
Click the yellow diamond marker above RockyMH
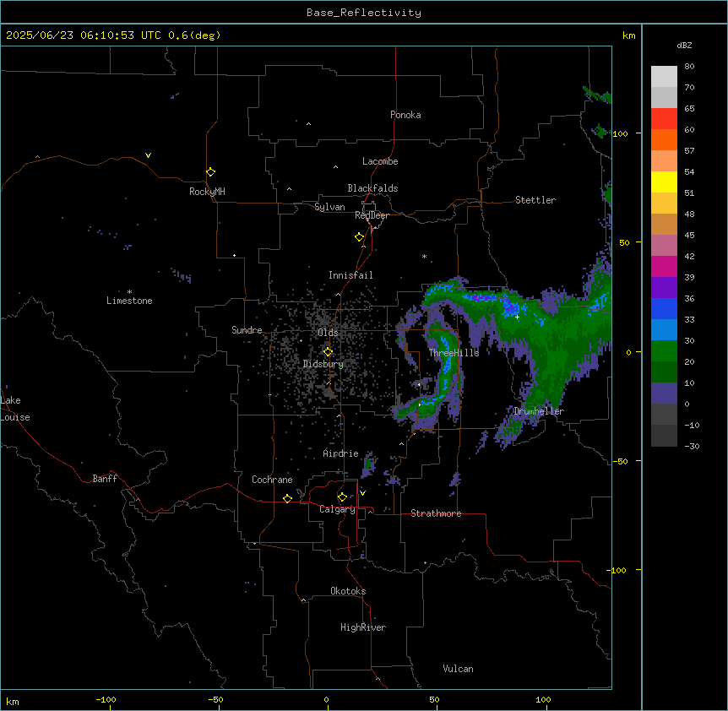click(210, 171)
